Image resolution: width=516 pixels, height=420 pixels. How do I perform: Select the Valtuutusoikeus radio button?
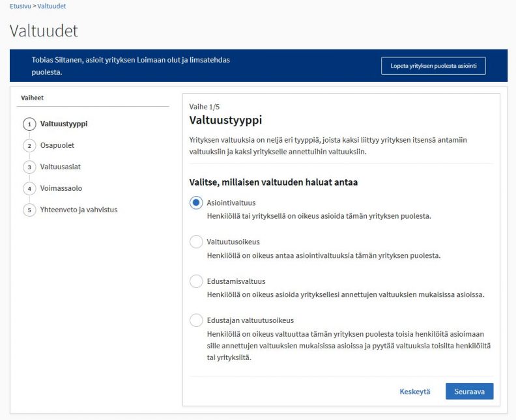click(196, 242)
